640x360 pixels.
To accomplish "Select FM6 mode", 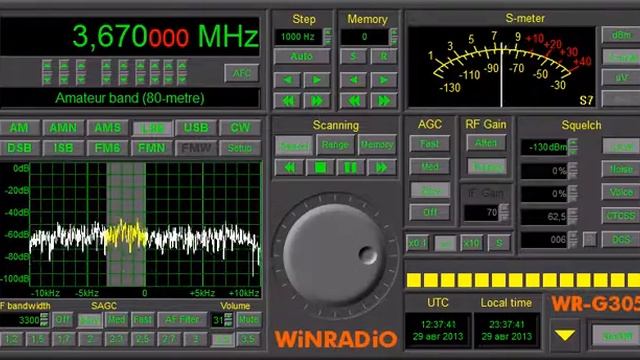I will (108, 148).
